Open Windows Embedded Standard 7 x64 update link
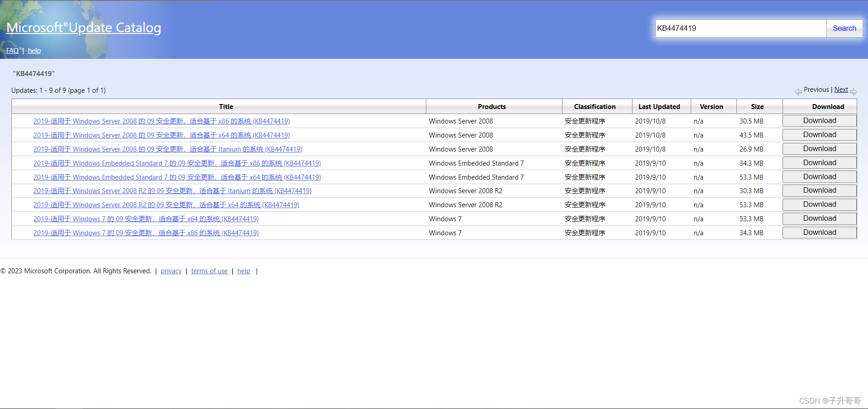 tap(177, 177)
